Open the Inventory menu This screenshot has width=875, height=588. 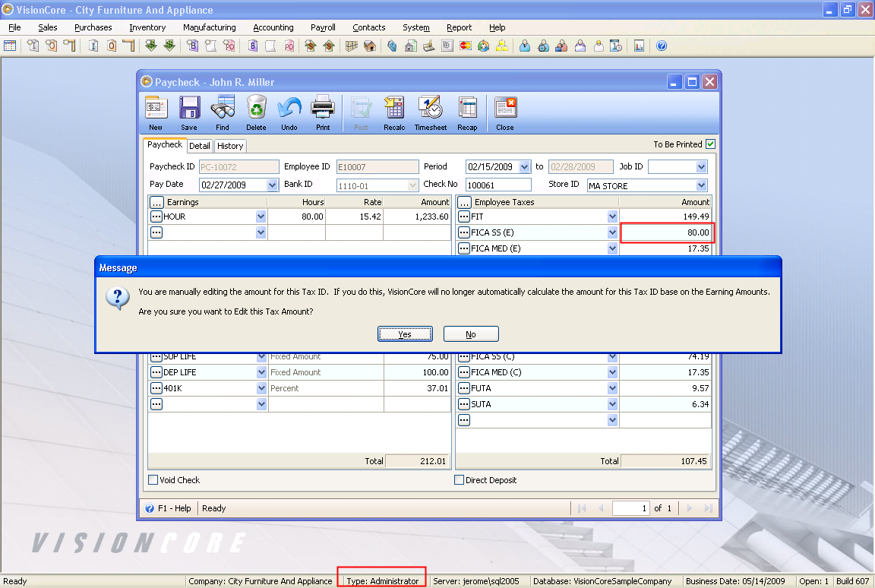click(x=147, y=27)
